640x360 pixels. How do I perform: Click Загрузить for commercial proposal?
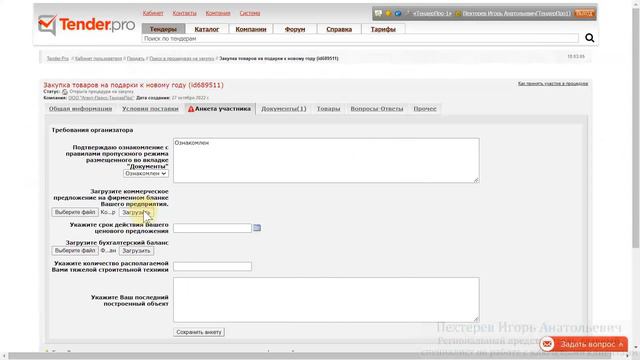point(136,212)
